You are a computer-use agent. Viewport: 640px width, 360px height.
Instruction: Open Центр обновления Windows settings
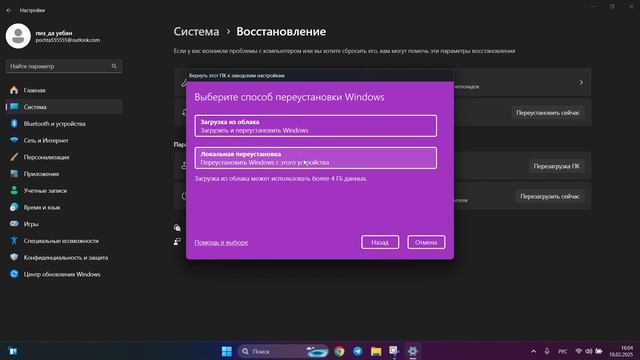click(x=64, y=274)
